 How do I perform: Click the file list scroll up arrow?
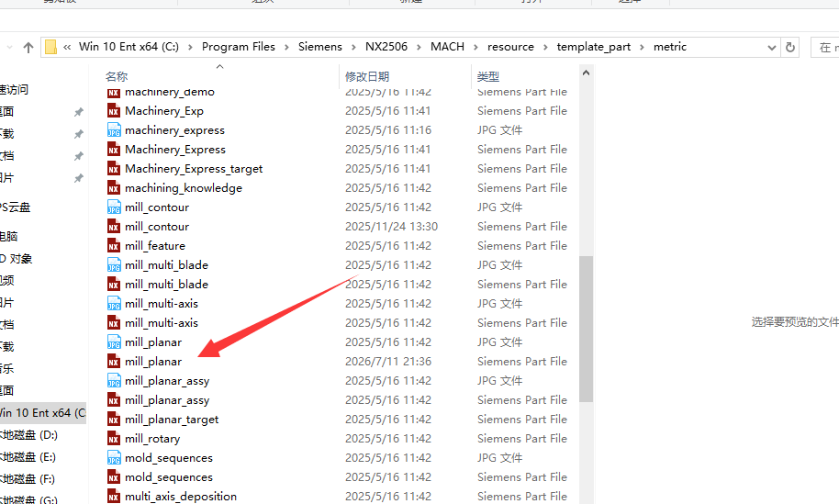tap(586, 73)
